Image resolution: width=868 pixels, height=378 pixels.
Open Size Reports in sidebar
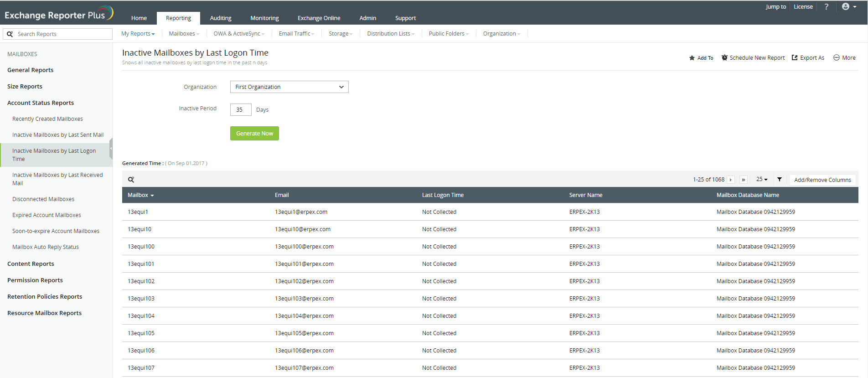coord(25,87)
